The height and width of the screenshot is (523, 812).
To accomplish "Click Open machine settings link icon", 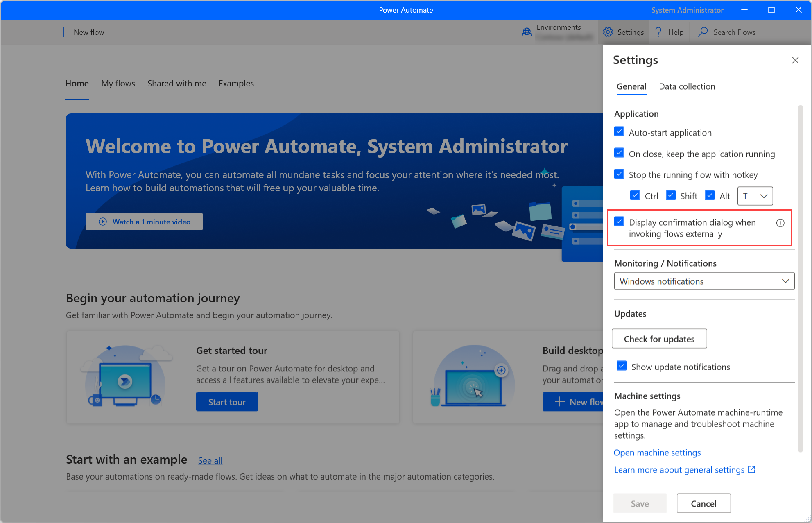I will pyautogui.click(x=657, y=452).
